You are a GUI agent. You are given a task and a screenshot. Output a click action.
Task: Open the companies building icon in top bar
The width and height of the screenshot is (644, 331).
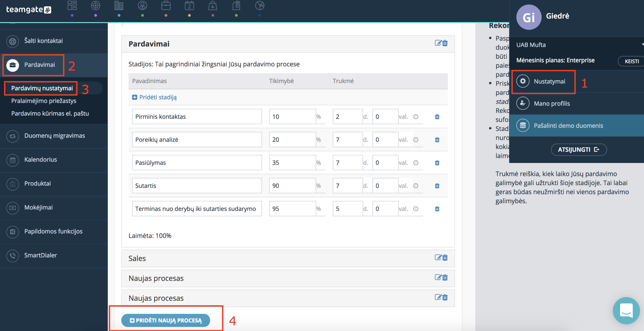pyautogui.click(x=119, y=5)
